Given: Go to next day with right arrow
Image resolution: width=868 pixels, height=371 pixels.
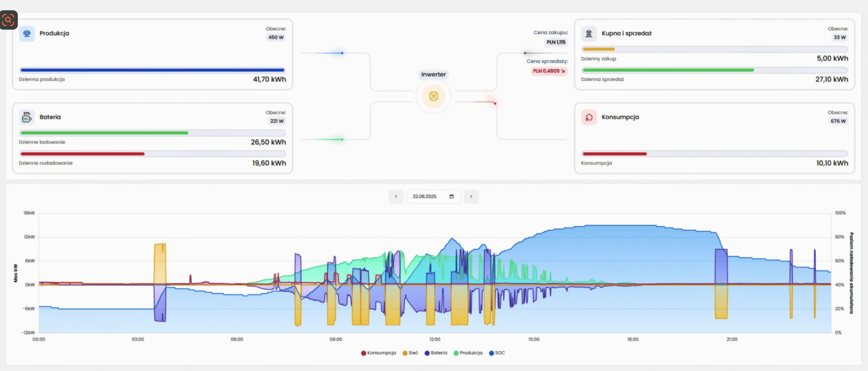Looking at the screenshot, I should click(471, 197).
